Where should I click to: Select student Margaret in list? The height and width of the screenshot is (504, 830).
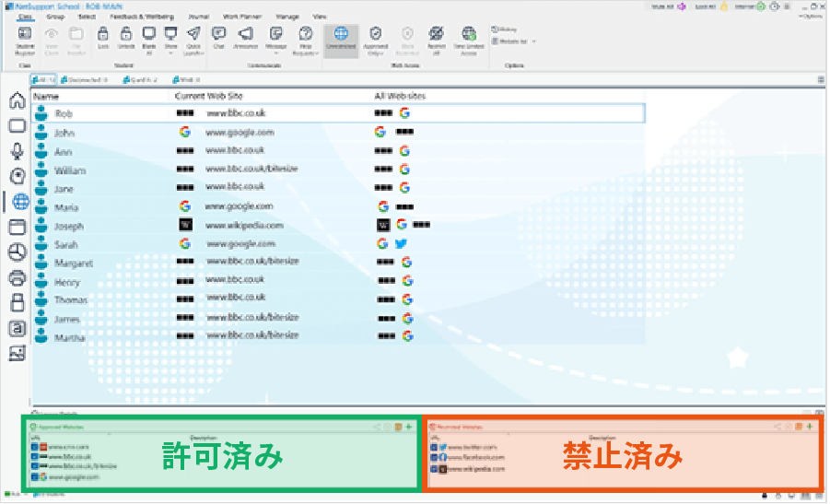coord(74,264)
